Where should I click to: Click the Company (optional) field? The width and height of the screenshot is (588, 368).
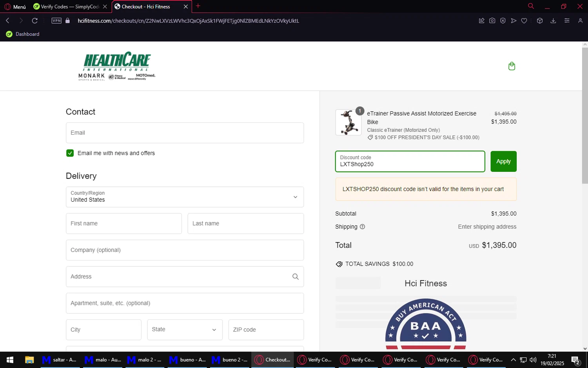pos(185,250)
